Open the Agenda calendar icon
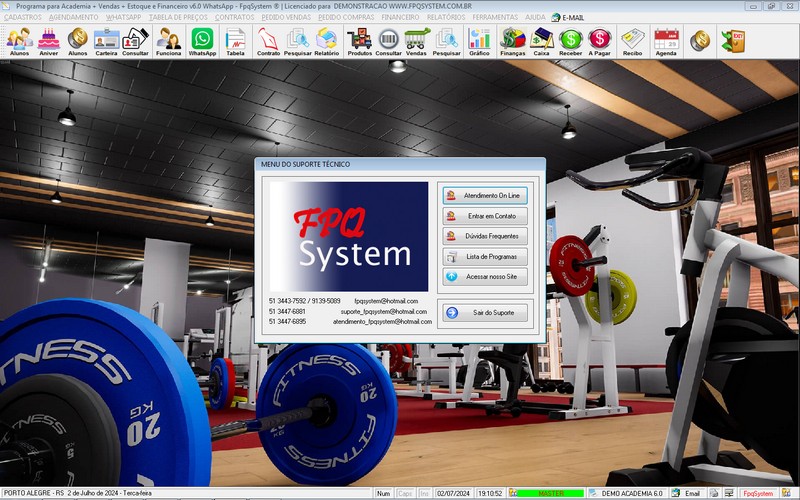This screenshot has height=500, width=800. pyautogui.click(x=666, y=41)
